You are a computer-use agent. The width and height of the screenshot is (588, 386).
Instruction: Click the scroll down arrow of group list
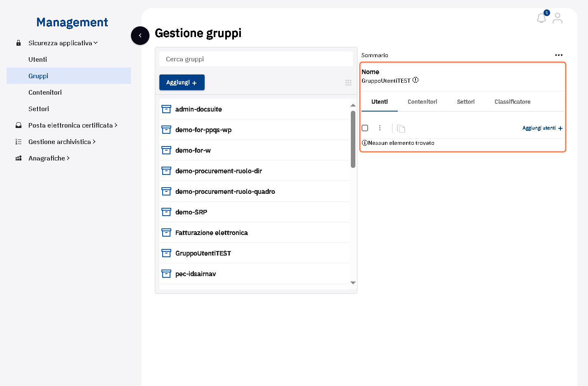[x=353, y=283]
